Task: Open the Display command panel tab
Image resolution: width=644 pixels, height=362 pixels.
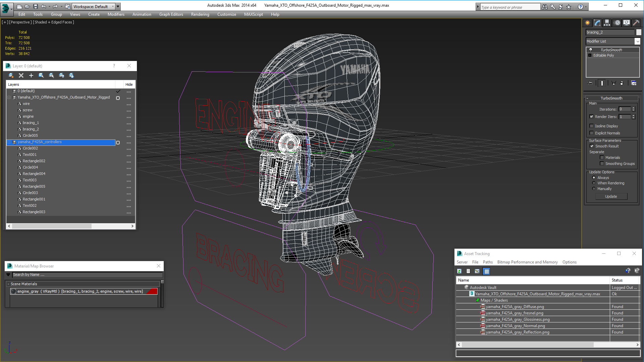Action: click(627, 23)
